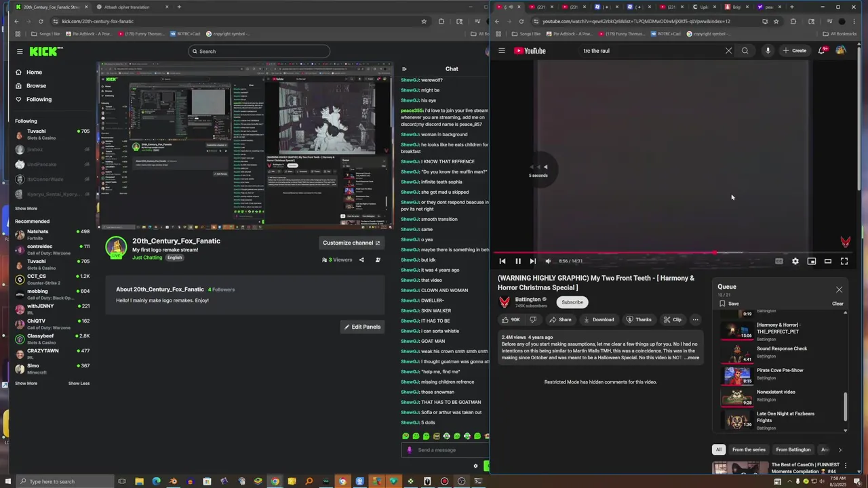The width and height of the screenshot is (868, 488).
Task: Select From the series chip
Action: pyautogui.click(x=749, y=449)
